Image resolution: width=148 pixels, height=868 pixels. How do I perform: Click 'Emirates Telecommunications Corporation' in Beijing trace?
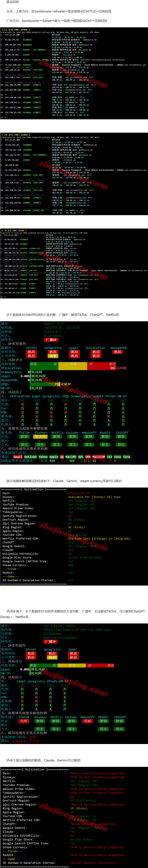coord(103,60)
